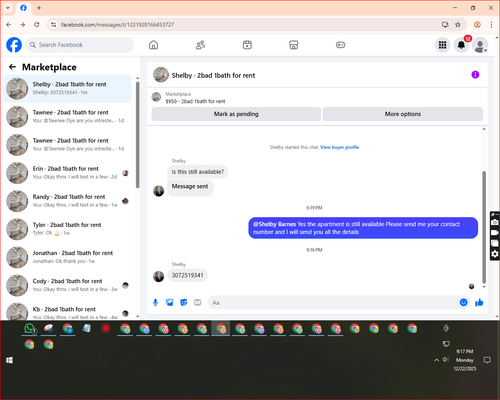
Task: Open the Windows action center notifications
Action: (487, 360)
